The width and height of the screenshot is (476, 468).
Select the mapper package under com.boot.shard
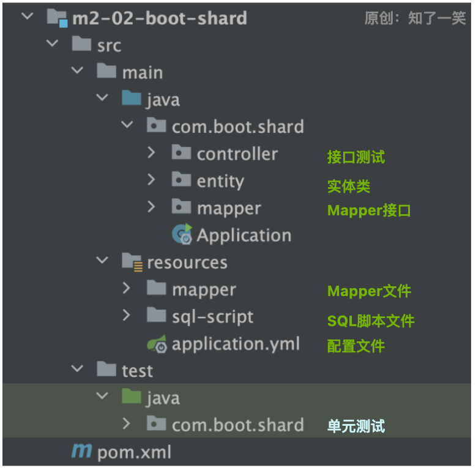coord(229,208)
